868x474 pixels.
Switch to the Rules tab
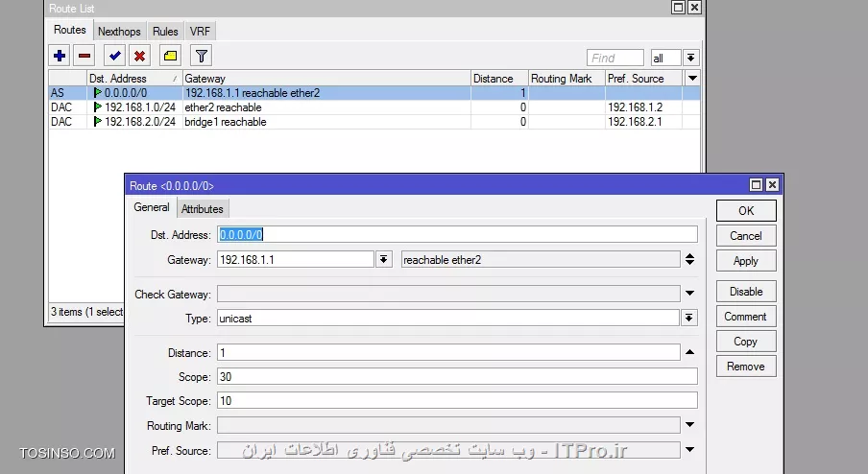pyautogui.click(x=165, y=32)
